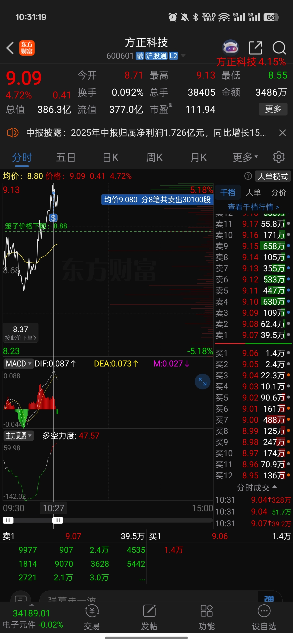Tap the 沪股通 badge
Image resolution: width=293 pixels, height=644 pixels.
tap(156, 56)
